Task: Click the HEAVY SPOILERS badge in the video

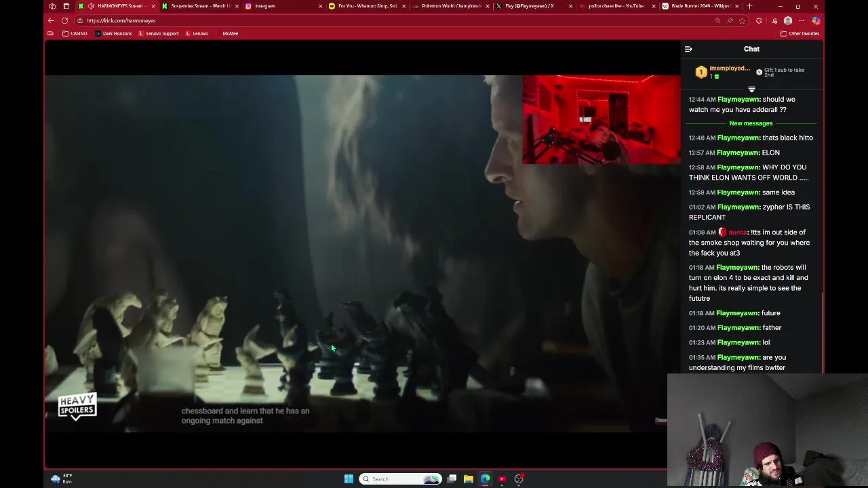Action: 77,406
